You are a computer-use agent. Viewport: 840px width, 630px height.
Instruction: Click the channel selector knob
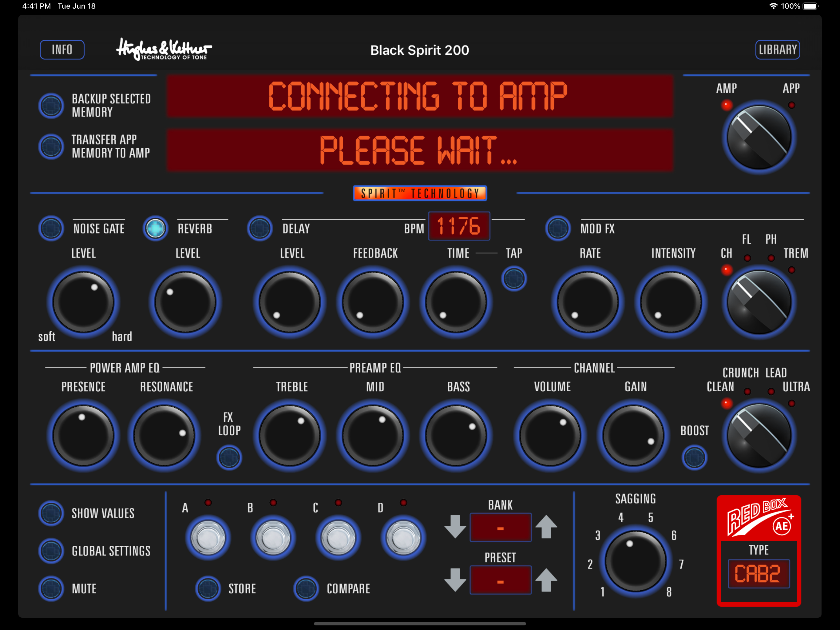click(759, 436)
